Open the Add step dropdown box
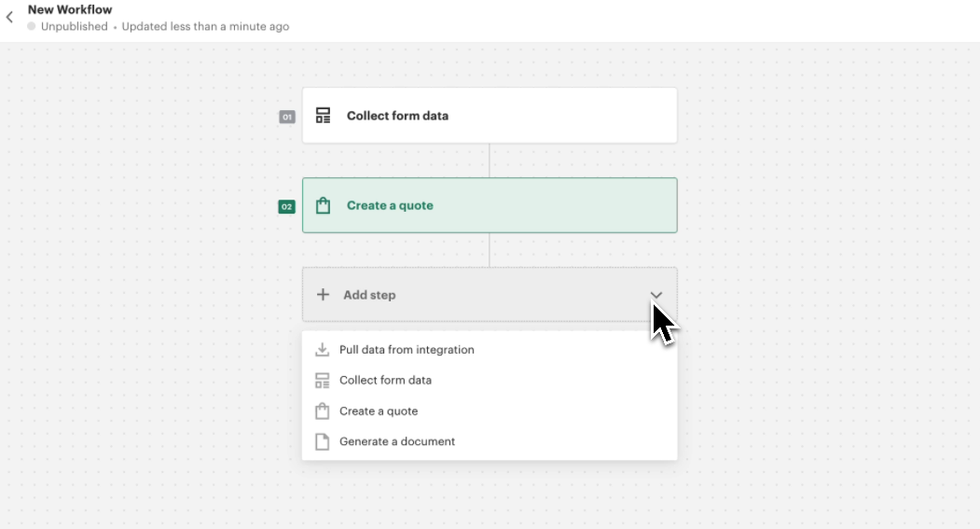980x529 pixels. coord(490,295)
